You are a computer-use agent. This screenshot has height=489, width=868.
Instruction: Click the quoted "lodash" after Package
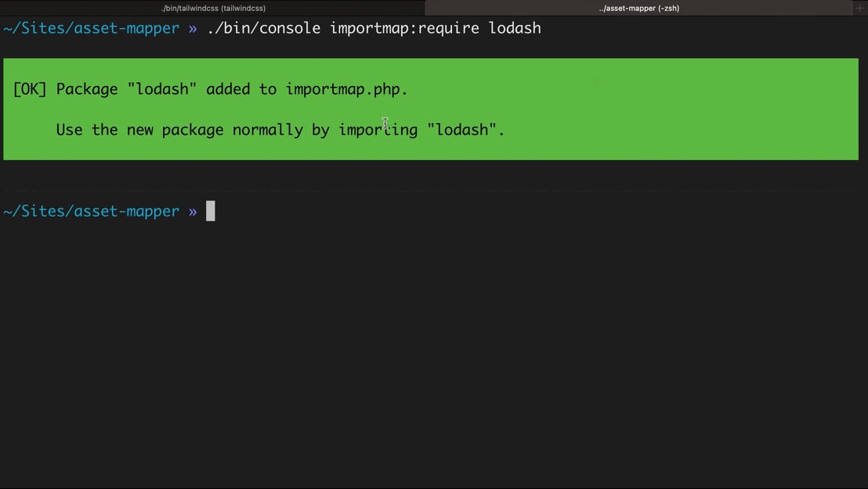[x=161, y=89]
